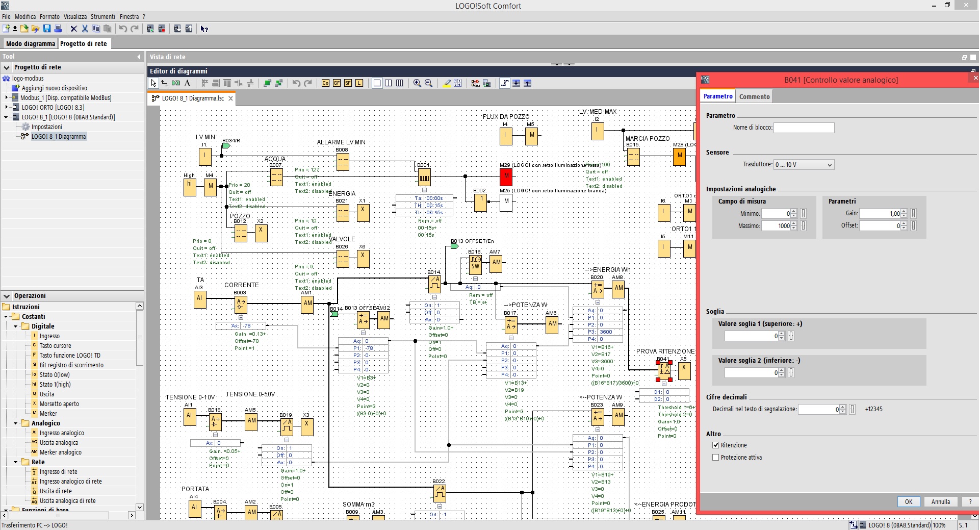Viewport: 980px width, 530px height.
Task: Zoom in with the magnifier plus icon
Action: click(x=417, y=83)
